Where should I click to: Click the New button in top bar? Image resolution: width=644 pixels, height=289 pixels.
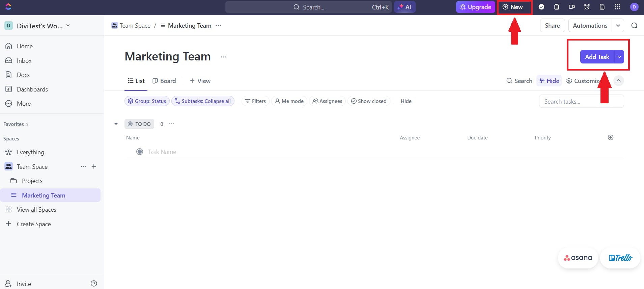click(513, 7)
